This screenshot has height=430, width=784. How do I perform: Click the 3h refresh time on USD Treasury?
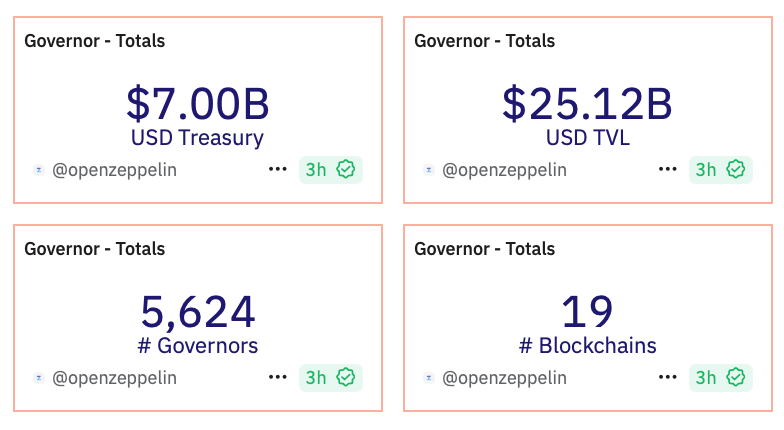click(316, 170)
